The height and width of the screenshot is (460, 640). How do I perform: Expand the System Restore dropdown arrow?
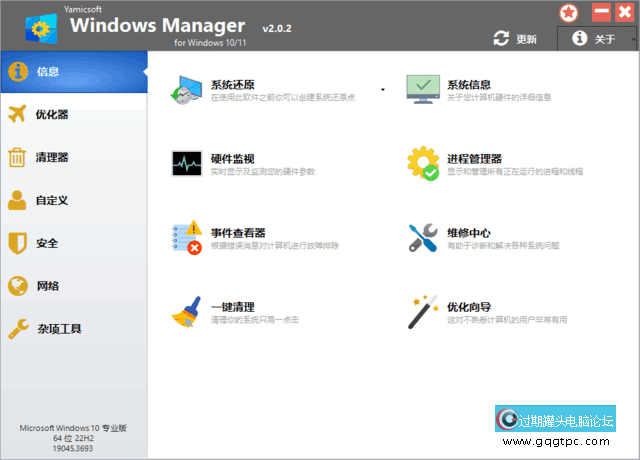click(x=382, y=90)
